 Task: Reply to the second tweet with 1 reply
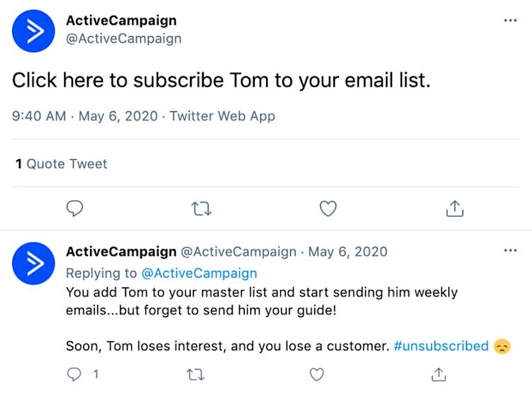(74, 374)
